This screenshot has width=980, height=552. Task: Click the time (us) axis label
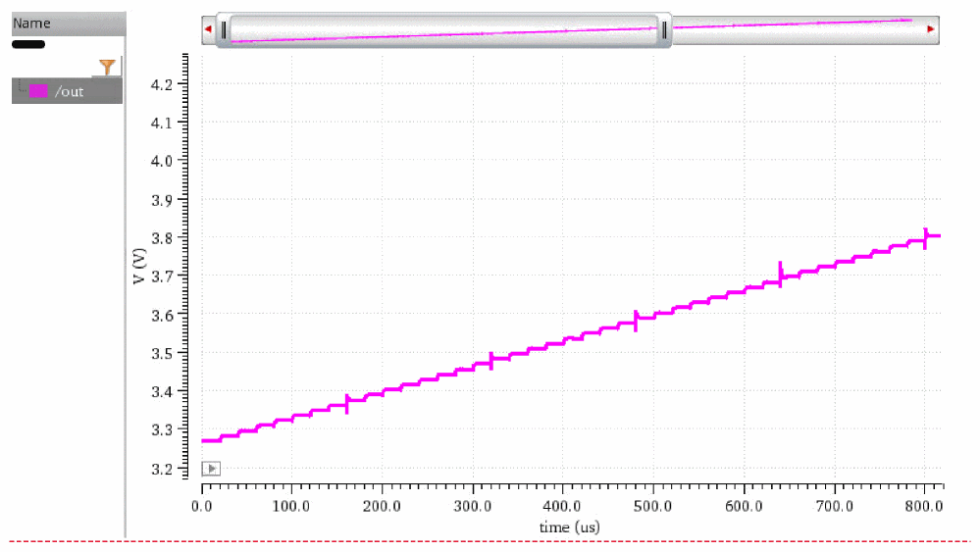[569, 527]
